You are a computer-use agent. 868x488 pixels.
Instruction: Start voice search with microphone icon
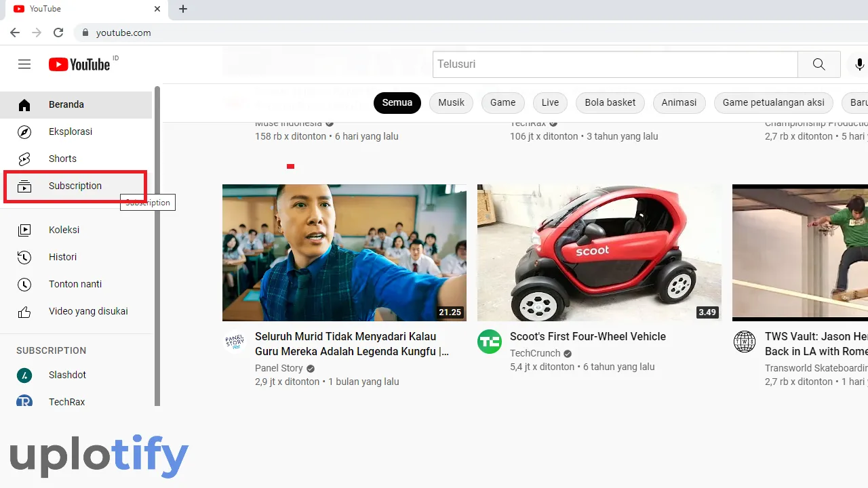point(859,64)
